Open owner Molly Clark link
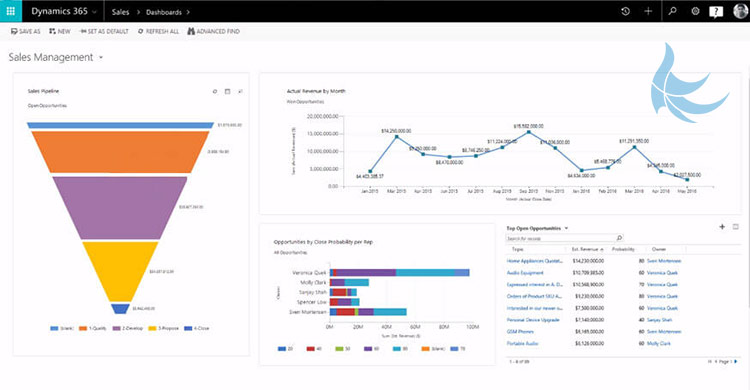 click(659, 344)
